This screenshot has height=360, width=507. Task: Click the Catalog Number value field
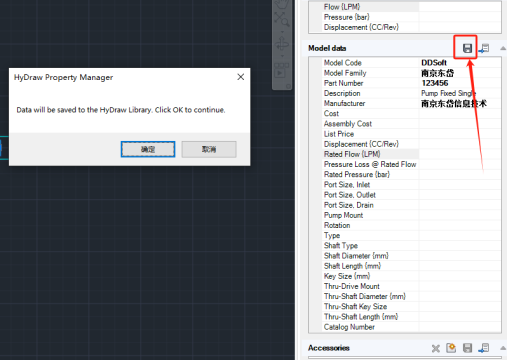click(x=460, y=327)
